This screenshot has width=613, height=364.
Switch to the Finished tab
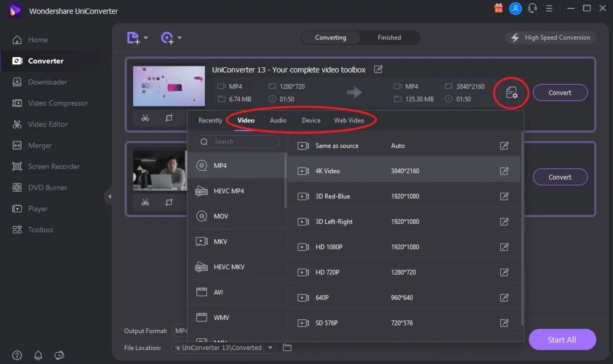tap(389, 38)
